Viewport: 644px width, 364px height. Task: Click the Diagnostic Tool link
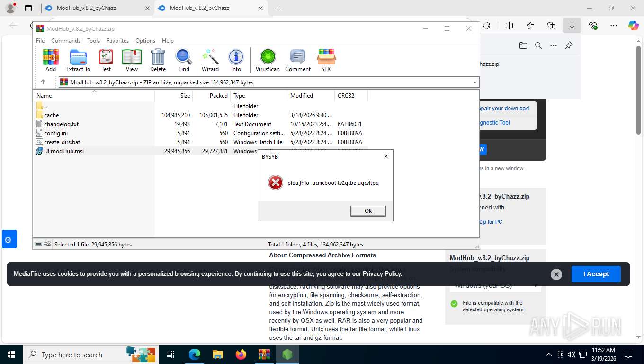494,123
